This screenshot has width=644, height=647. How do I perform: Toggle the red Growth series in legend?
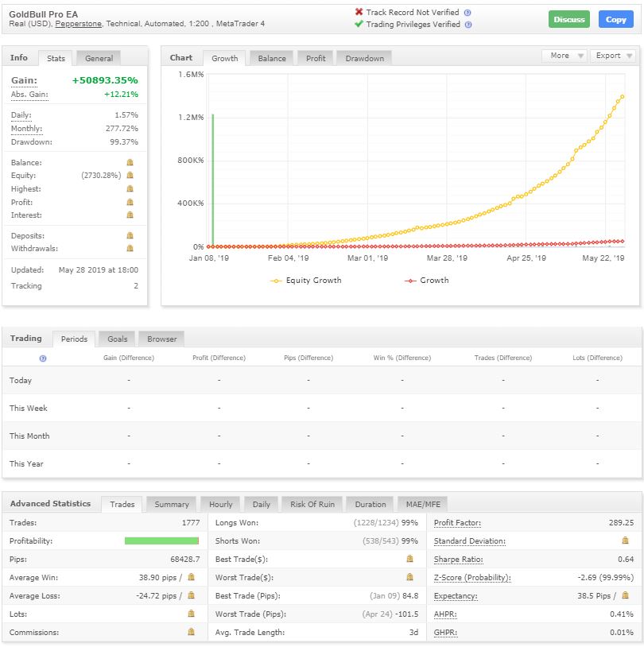(426, 280)
